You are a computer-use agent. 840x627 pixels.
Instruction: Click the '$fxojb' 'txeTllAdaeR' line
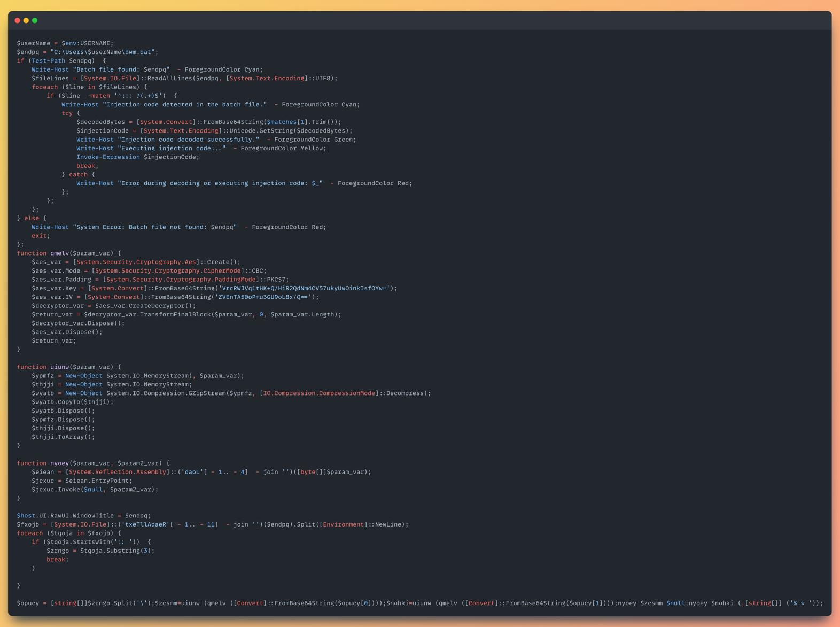213,524
